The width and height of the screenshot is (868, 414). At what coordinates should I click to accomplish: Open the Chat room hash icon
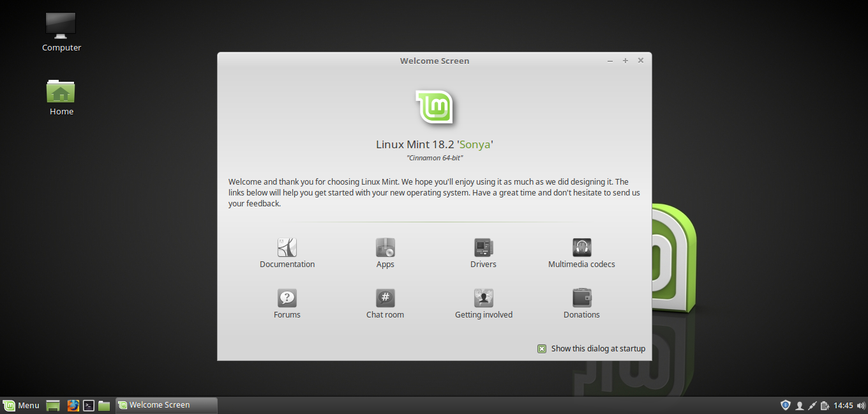click(385, 298)
